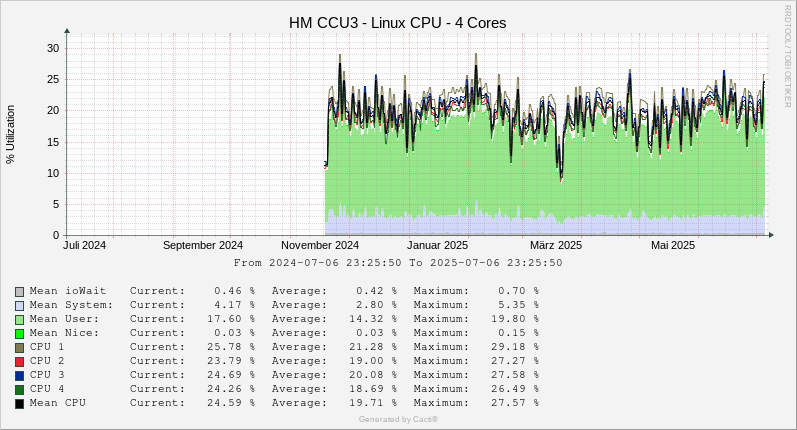Click the y-axis value 15
Viewport: 797px width, 430px height.
pyautogui.click(x=53, y=142)
